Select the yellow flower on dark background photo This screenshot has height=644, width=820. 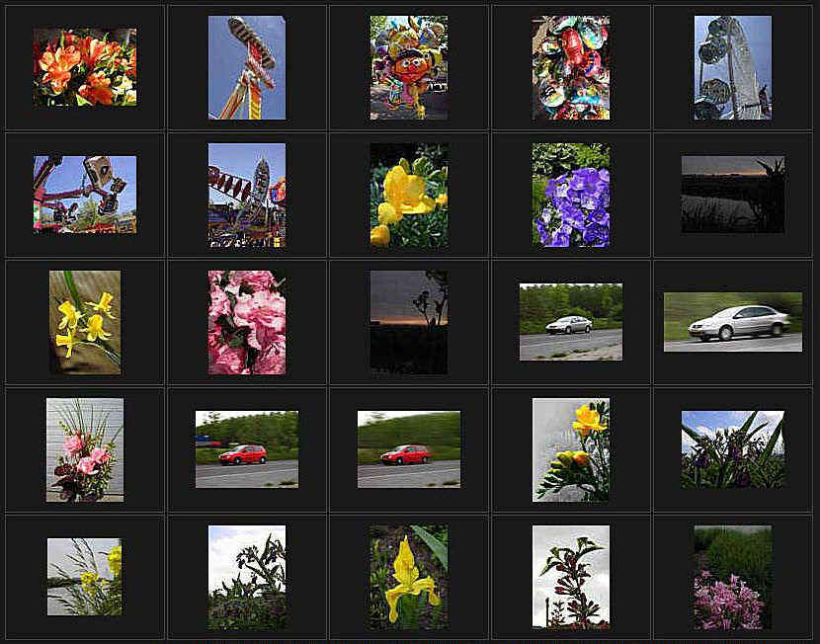(408, 195)
